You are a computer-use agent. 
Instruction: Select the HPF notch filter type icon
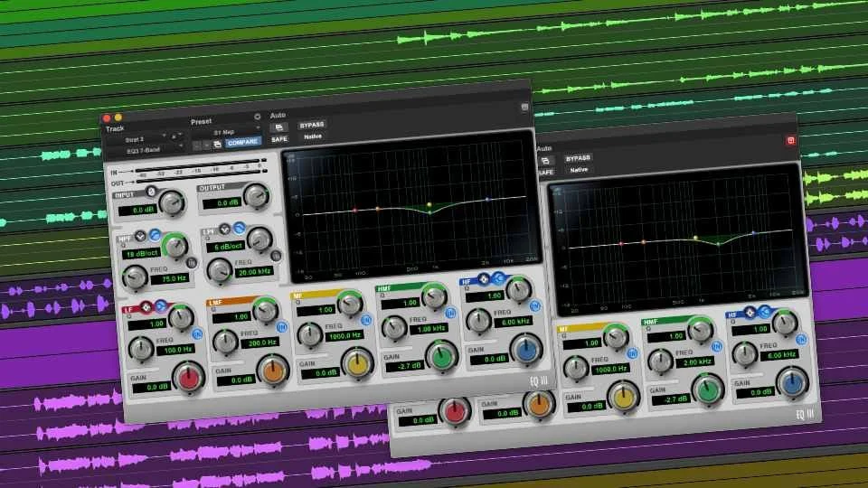coord(140,236)
